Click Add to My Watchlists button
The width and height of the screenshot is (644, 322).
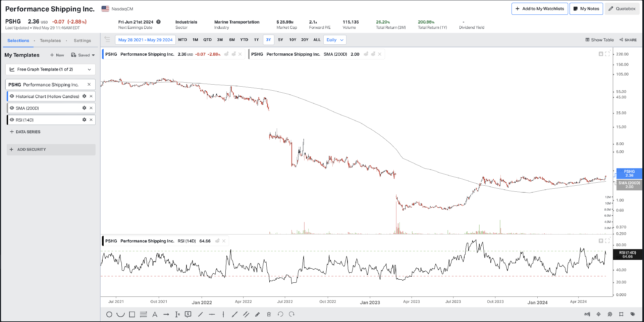click(539, 9)
